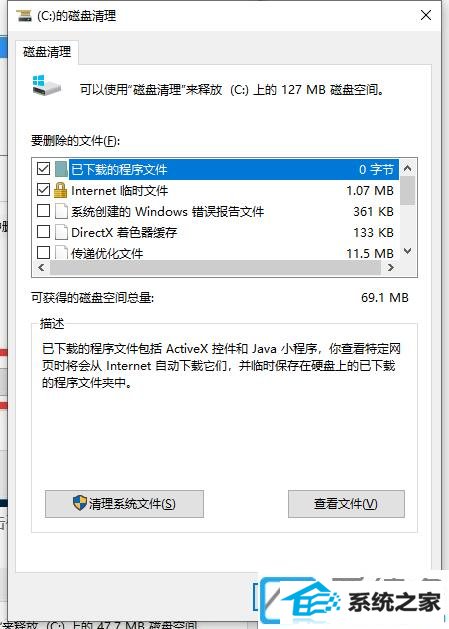
Task: Uncheck the Internet temporary files checkbox
Action: click(43, 190)
